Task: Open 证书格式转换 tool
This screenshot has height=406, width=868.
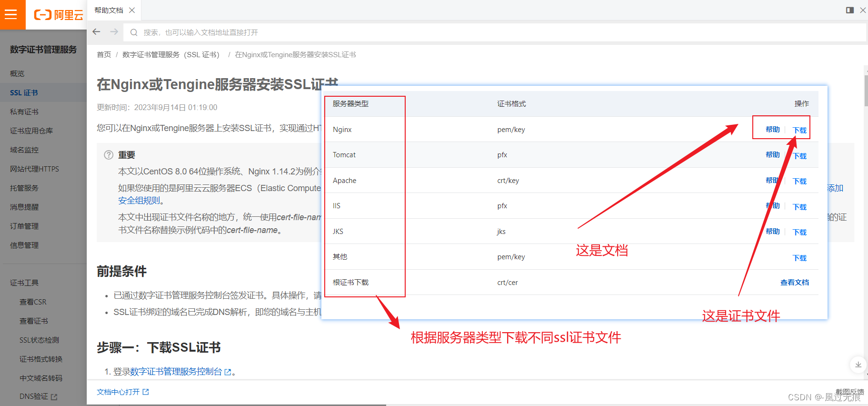Action: [x=41, y=359]
